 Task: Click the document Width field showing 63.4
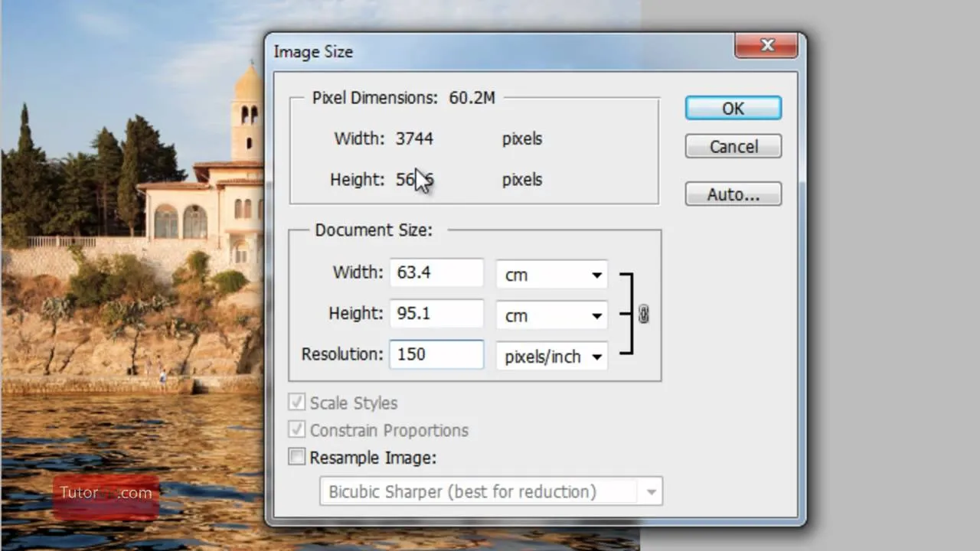436,272
